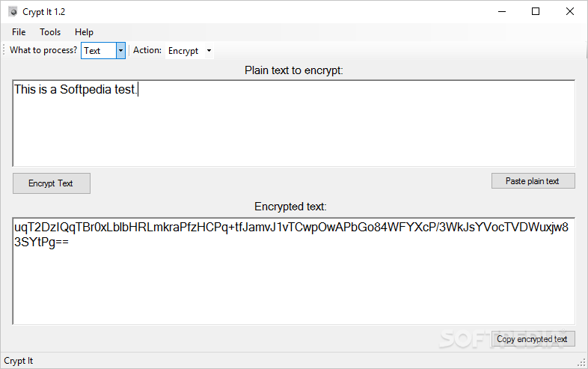Click inside the plain text input area
This screenshot has height=369, width=588.
click(293, 123)
